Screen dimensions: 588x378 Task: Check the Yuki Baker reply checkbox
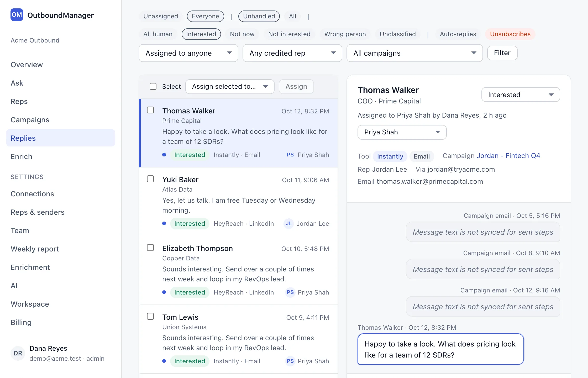pyautogui.click(x=150, y=179)
